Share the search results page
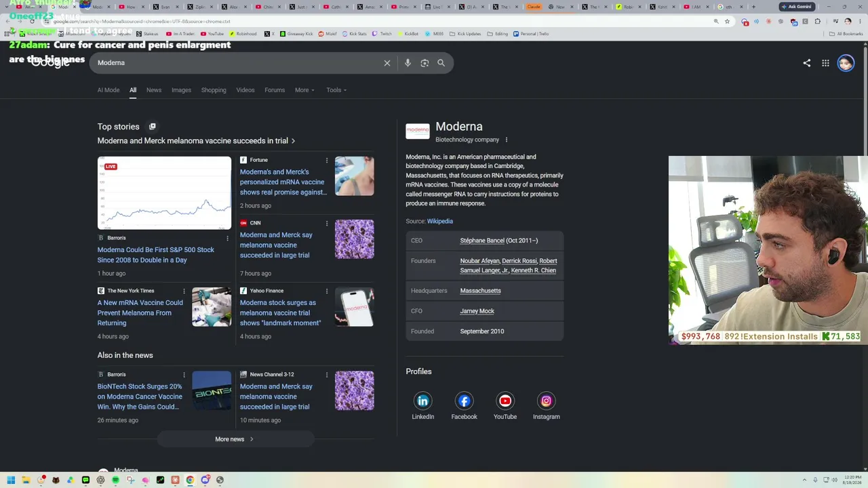Viewport: 868px width, 488px height. [806, 63]
